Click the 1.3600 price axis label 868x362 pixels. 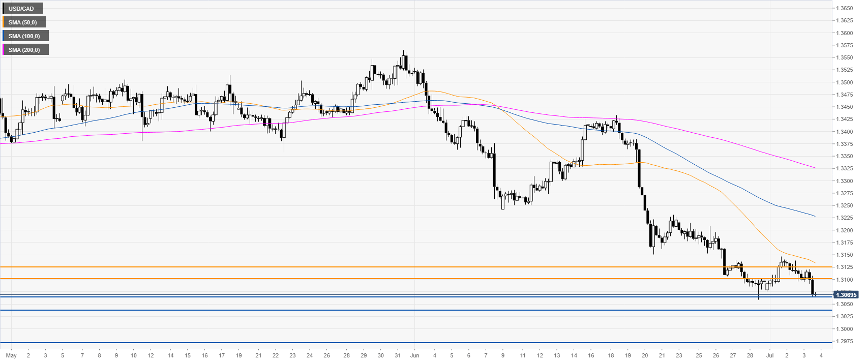[x=845, y=33]
